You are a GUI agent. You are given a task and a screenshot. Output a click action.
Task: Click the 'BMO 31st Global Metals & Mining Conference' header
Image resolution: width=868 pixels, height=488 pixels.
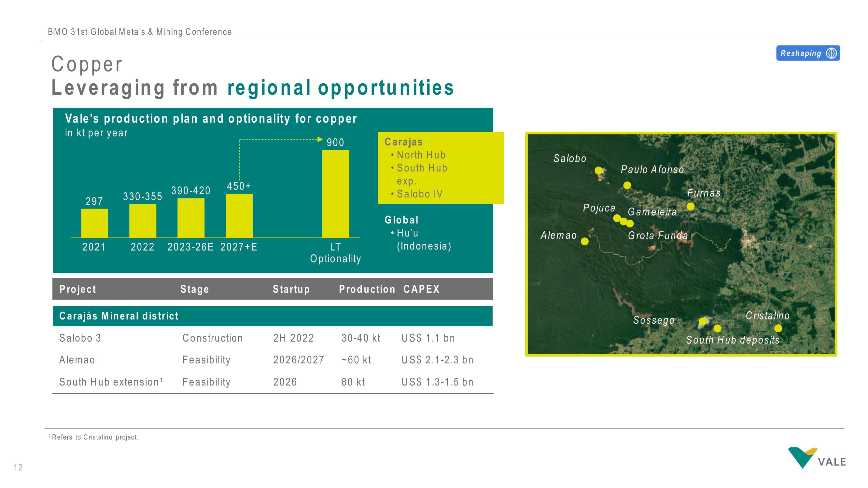pyautogui.click(x=140, y=32)
